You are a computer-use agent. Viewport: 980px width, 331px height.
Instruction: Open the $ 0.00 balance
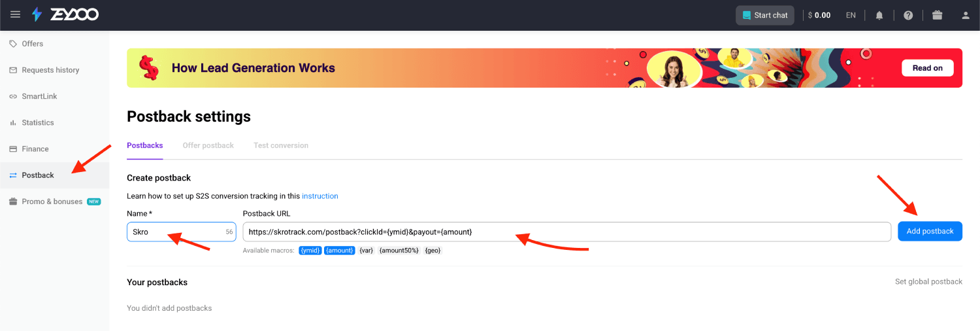pos(819,15)
